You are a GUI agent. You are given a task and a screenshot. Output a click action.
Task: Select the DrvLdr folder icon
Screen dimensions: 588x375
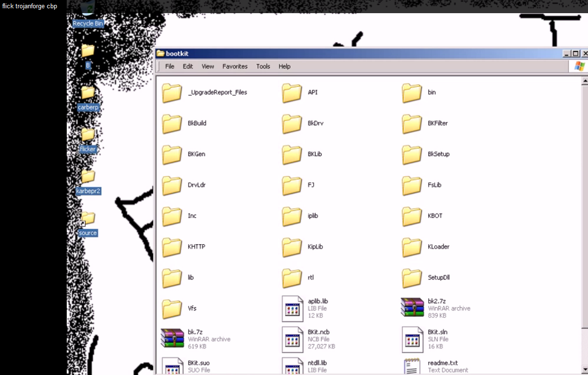[x=172, y=185]
